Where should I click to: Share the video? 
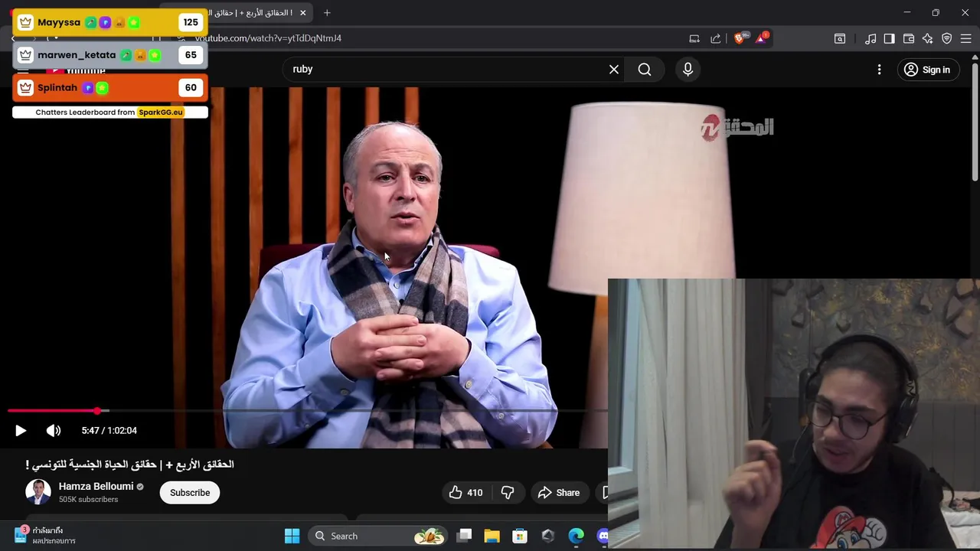click(x=559, y=493)
